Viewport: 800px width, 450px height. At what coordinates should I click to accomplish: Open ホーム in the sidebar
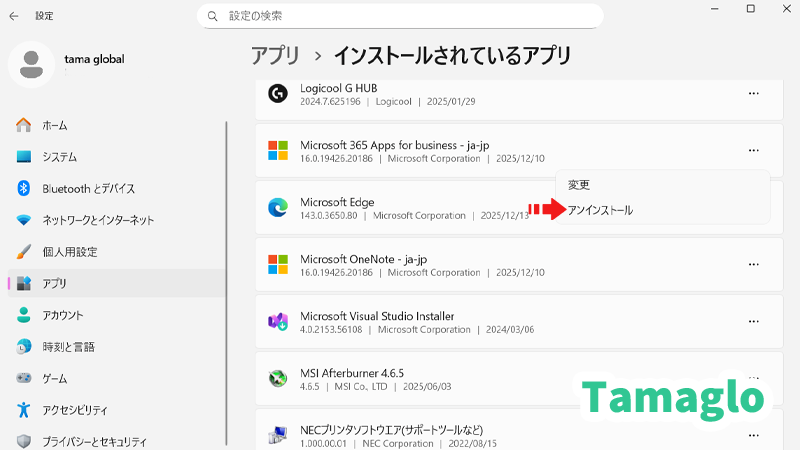coord(54,125)
